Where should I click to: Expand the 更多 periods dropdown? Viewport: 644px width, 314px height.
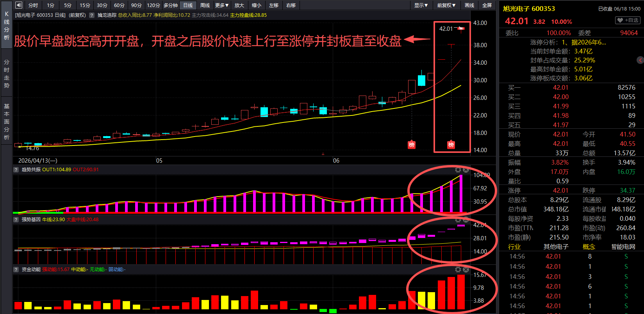[x=222, y=5]
